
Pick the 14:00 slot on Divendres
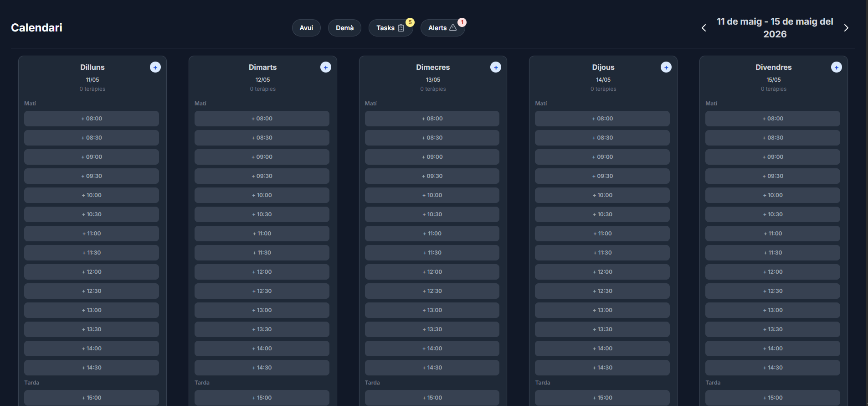(x=772, y=349)
